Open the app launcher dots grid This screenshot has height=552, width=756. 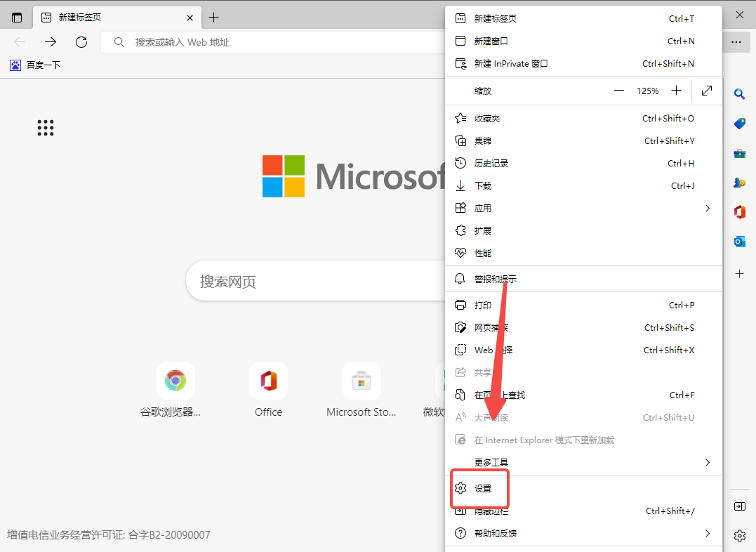[x=46, y=128]
